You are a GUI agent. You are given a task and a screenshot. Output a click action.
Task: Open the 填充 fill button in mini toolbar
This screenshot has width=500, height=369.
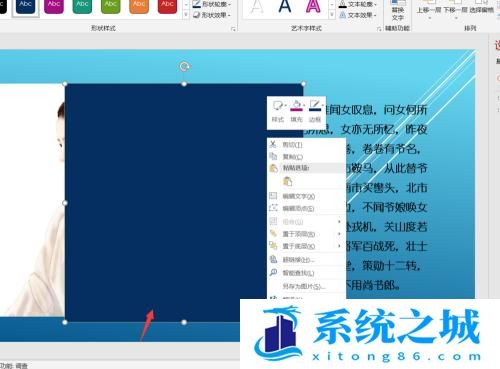[x=297, y=111]
